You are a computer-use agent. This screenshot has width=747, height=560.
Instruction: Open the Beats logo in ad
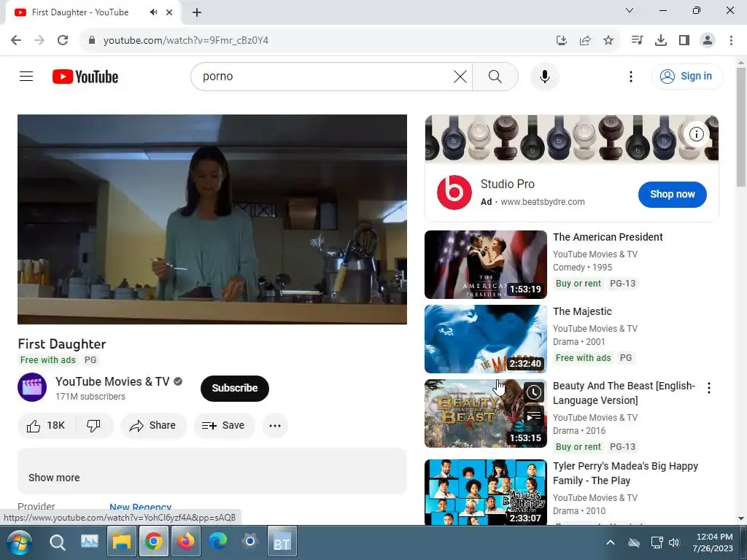(454, 192)
